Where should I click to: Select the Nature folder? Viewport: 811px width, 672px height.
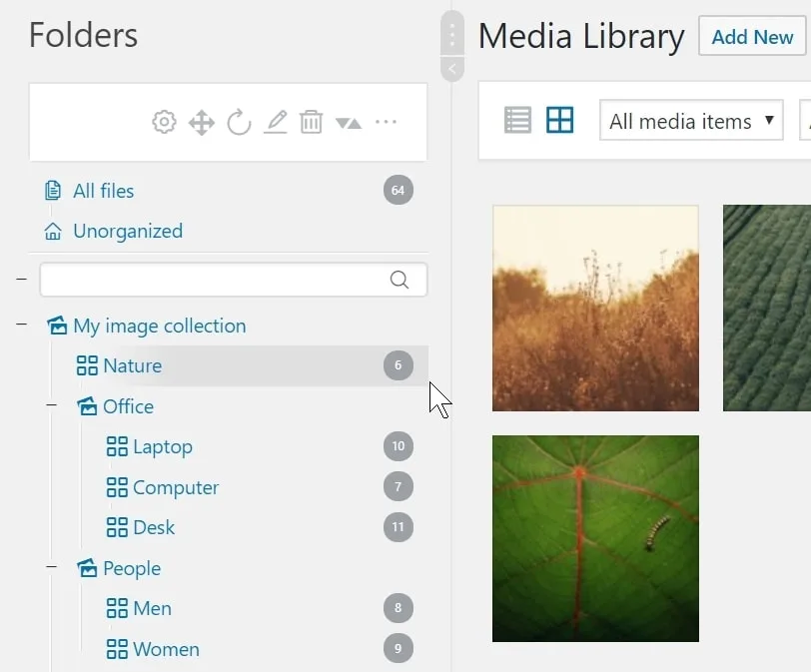coord(133,365)
